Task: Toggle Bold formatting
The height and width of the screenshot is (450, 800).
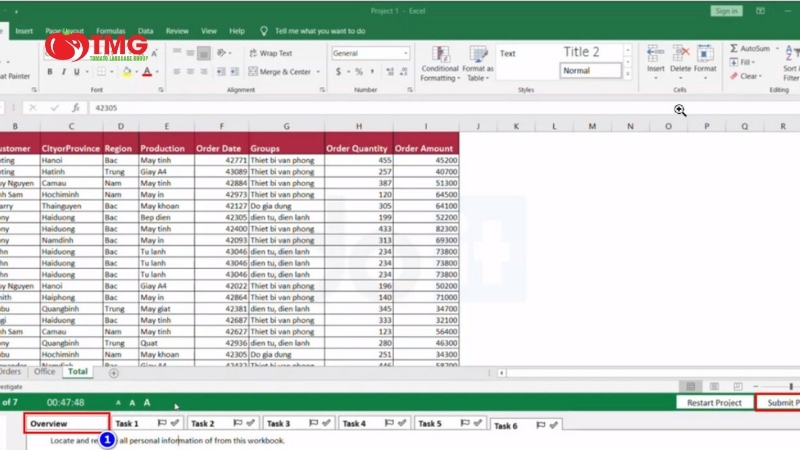Action: coord(49,72)
